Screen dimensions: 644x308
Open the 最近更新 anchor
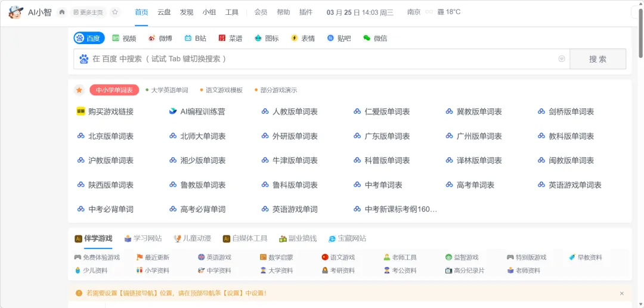tap(153, 257)
